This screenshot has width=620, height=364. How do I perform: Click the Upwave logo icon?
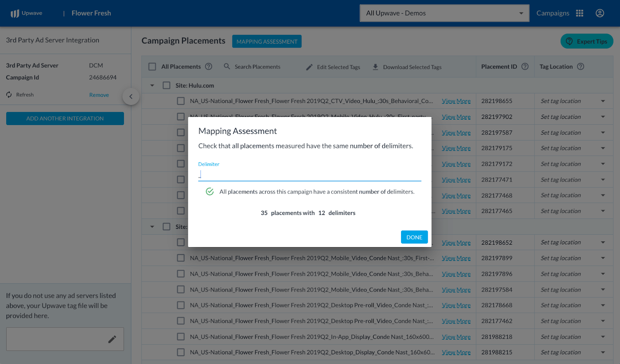point(15,14)
